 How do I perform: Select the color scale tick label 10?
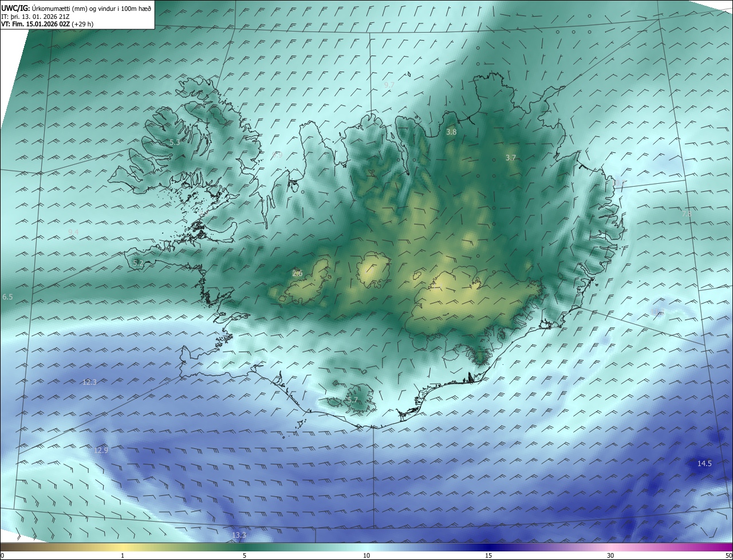366,555
